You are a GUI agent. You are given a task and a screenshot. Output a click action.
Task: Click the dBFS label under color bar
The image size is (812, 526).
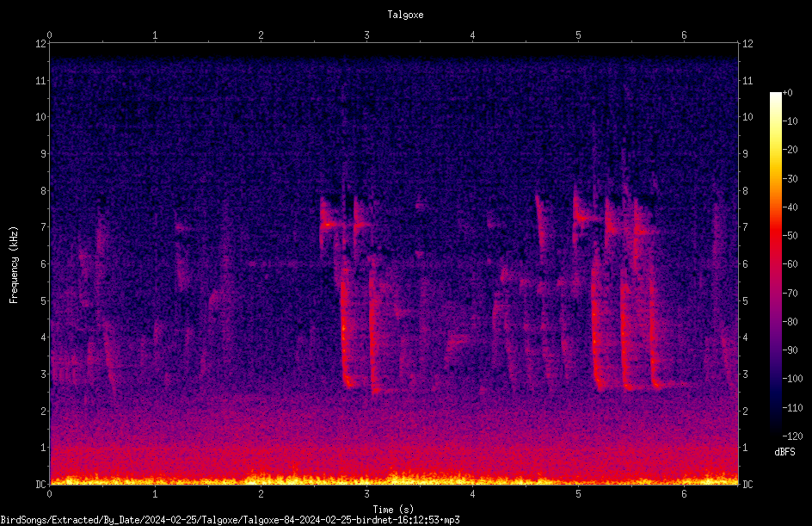tap(784, 452)
